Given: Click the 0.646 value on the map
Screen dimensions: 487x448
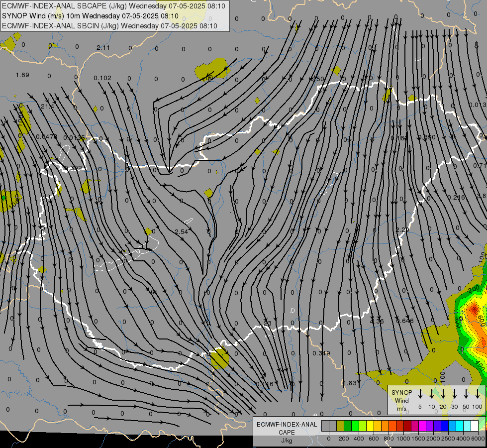Looking at the screenshot, I should [405, 321].
